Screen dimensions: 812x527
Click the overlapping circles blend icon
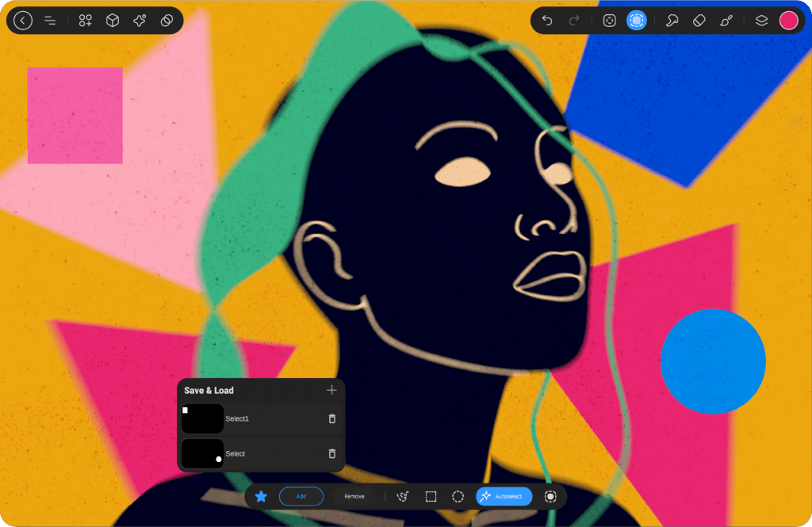(x=167, y=21)
